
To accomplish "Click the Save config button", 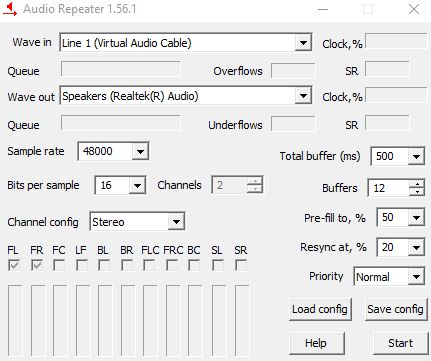I will click(x=396, y=309).
